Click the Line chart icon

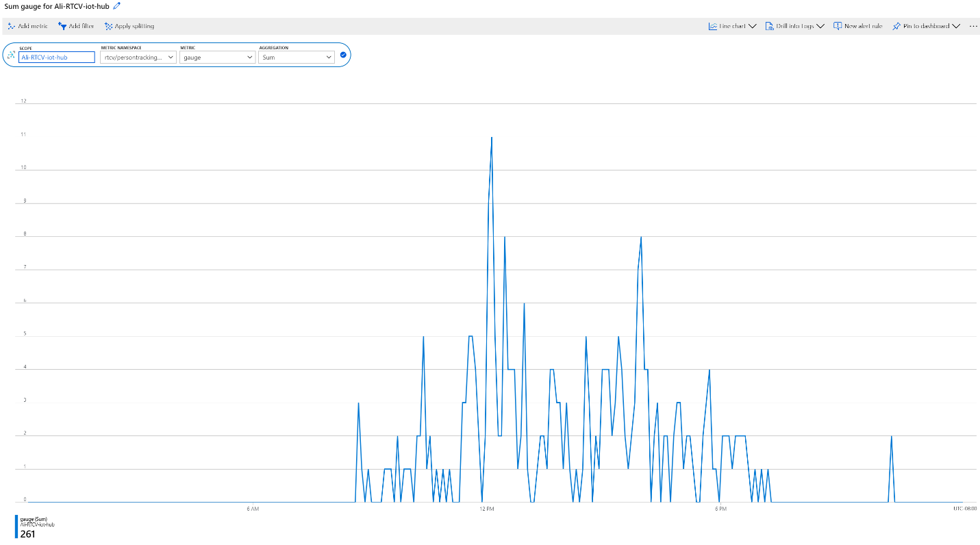click(713, 26)
